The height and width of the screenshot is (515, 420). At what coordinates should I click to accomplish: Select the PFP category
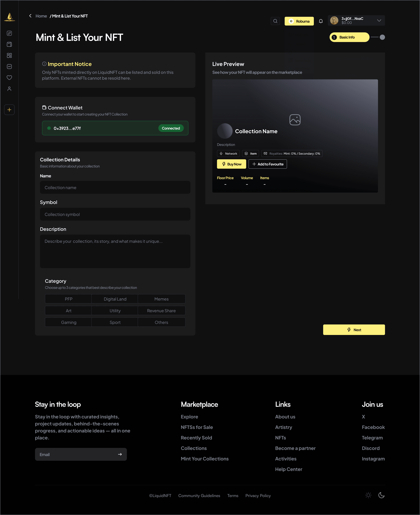tap(68, 299)
